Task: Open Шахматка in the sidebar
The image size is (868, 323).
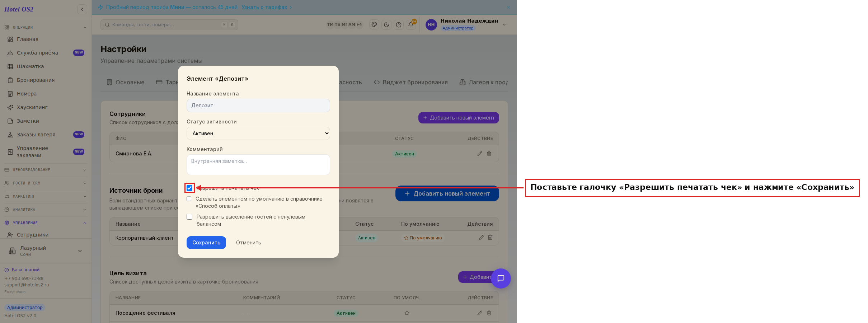Action: pos(30,66)
